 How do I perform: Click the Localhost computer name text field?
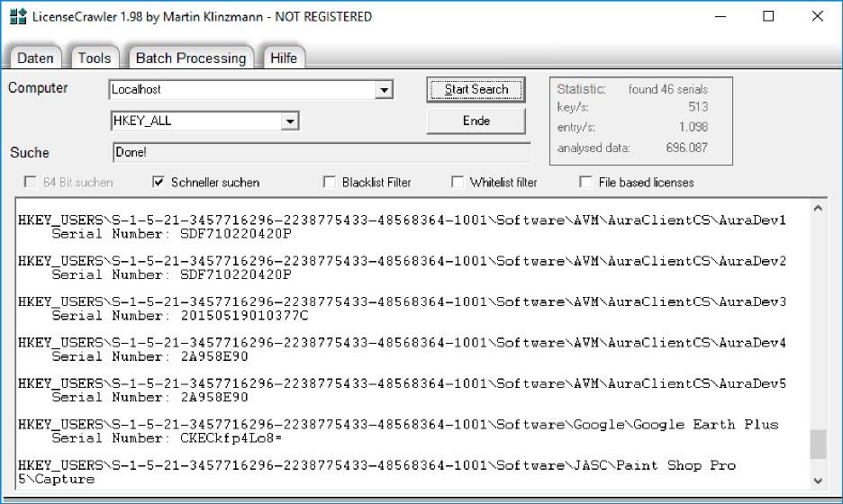pos(242,90)
